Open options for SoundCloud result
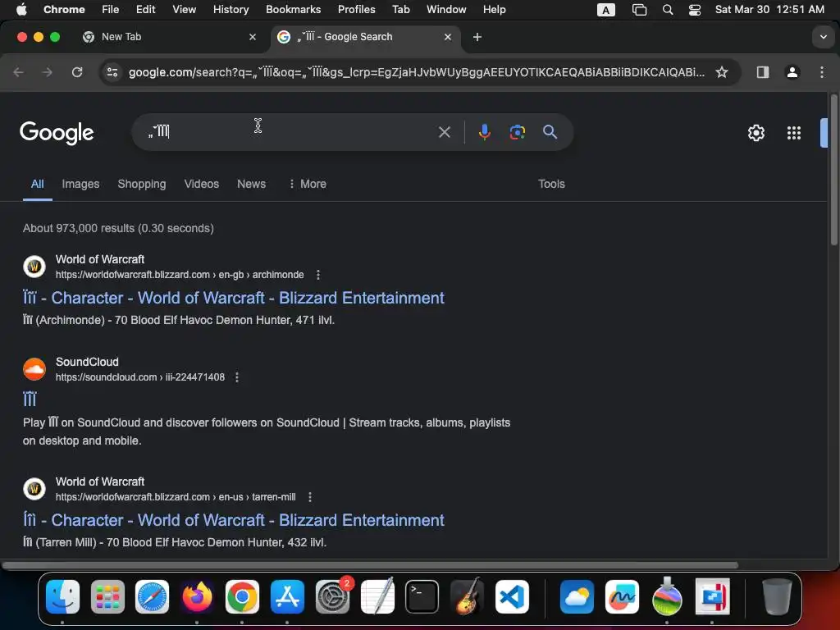This screenshot has width=840, height=630. coord(237,377)
